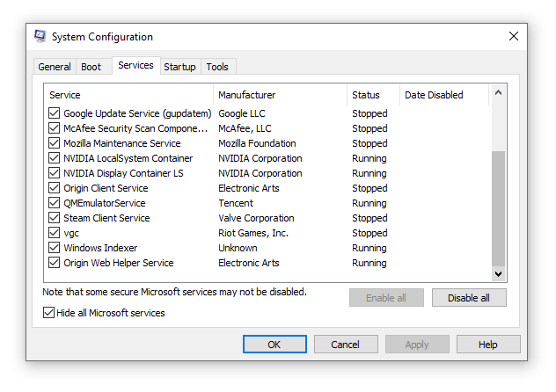This screenshot has width=556, height=392.
Task: Click the scrollbar down arrow
Action: pyautogui.click(x=498, y=274)
